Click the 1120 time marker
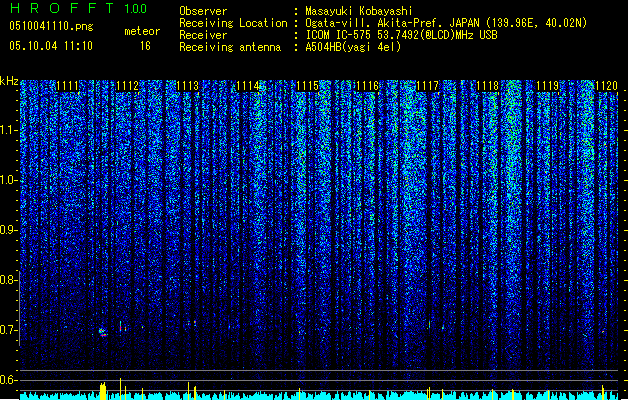Screen dimensions: 629x400 (607, 86)
